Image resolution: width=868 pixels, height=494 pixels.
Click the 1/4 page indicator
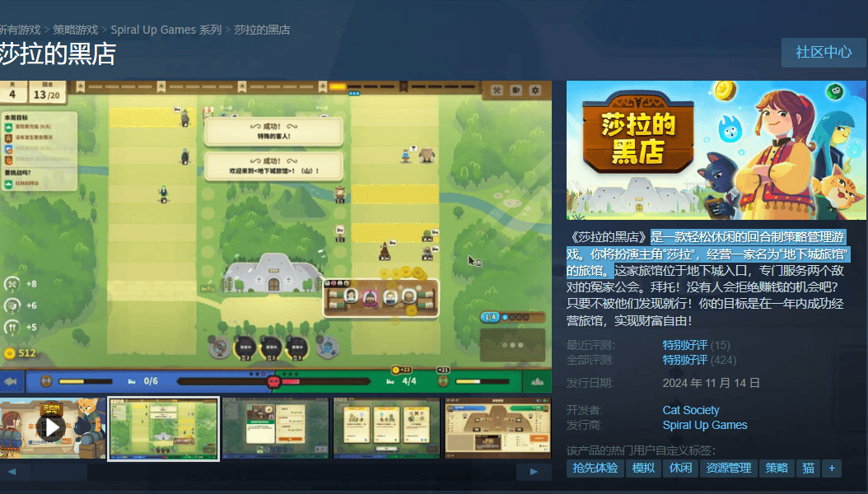(x=491, y=317)
